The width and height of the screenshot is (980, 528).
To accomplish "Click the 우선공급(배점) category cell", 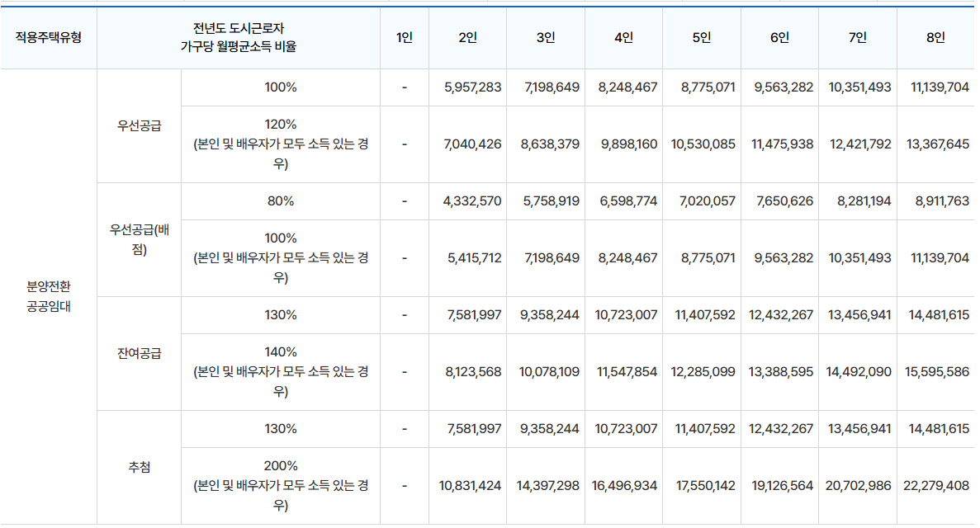I will [x=138, y=239].
